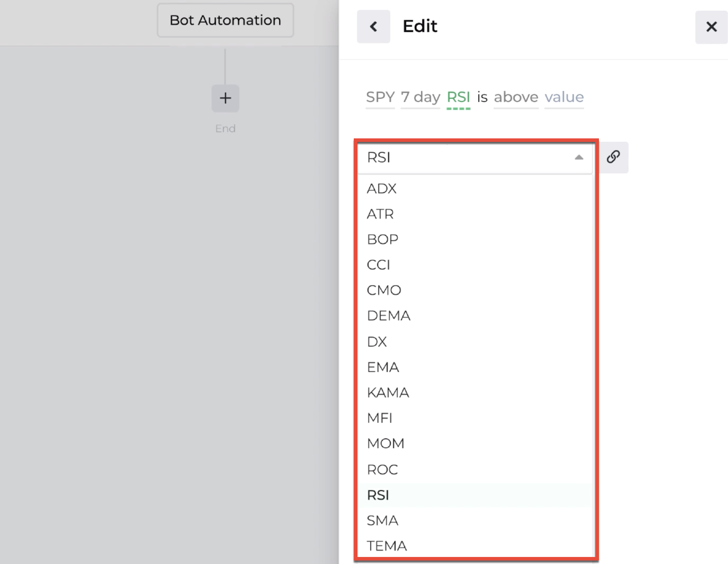Pick highlighted RSI list option

click(476, 495)
